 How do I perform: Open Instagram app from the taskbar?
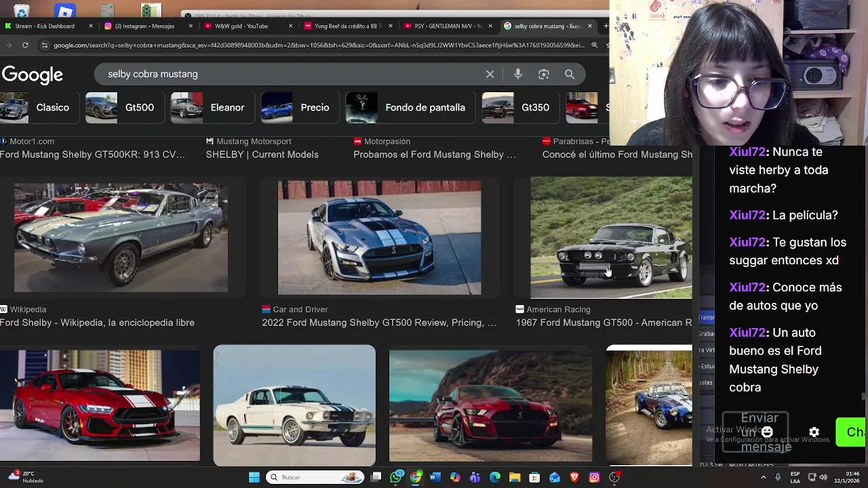[594, 477]
